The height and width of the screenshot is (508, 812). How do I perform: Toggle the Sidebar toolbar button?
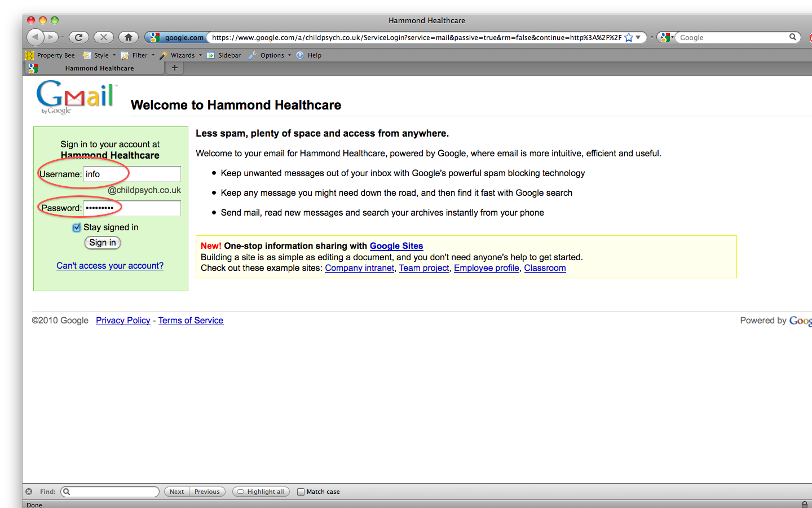tap(224, 55)
